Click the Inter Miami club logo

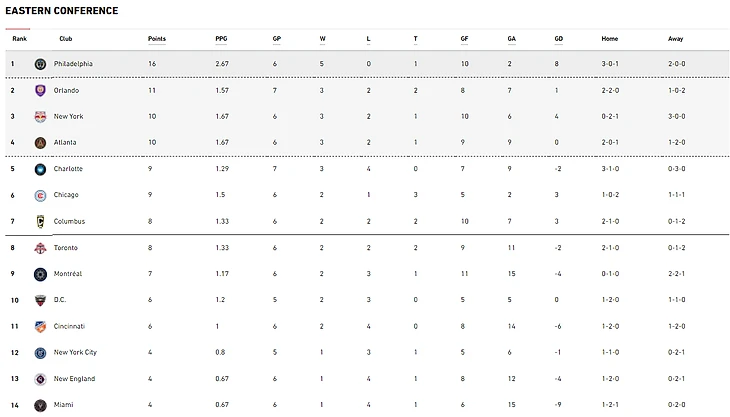pos(40,405)
